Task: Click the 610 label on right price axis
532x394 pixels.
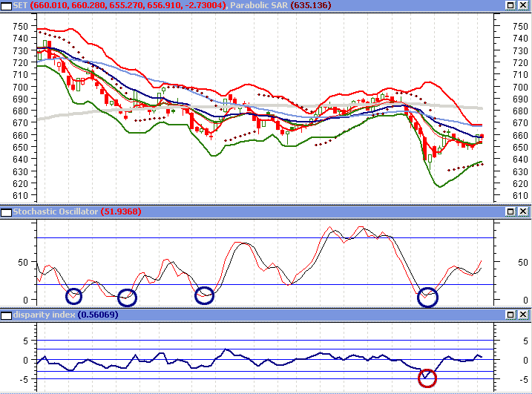Action: (520, 196)
